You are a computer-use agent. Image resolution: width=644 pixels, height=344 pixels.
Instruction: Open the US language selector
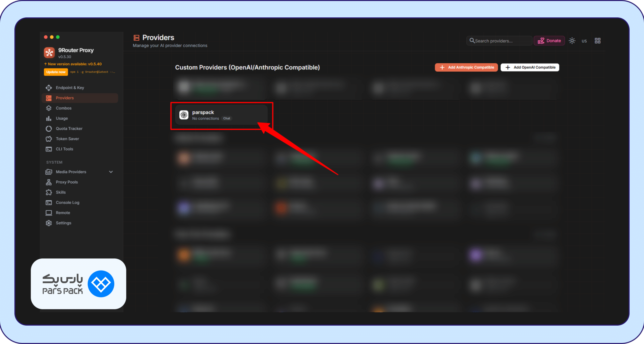point(584,41)
